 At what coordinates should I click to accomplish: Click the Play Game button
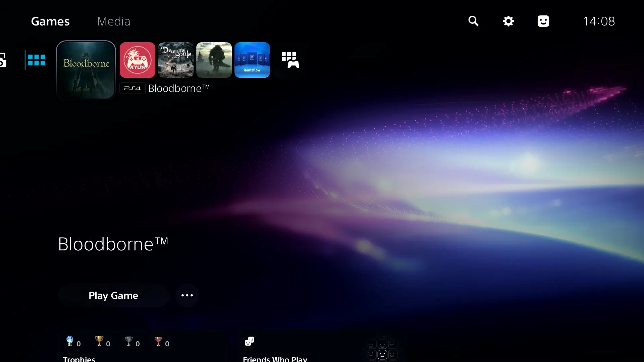coord(113,295)
